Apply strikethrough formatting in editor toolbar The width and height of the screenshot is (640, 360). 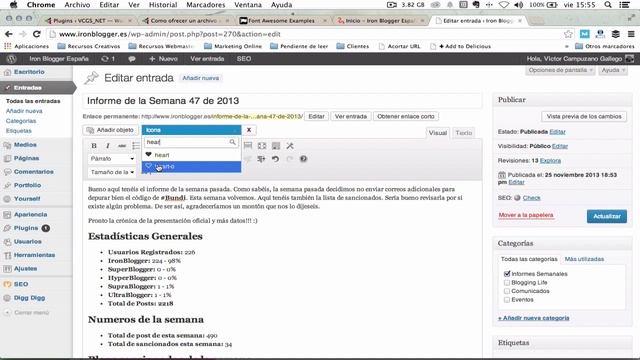pos(122,146)
